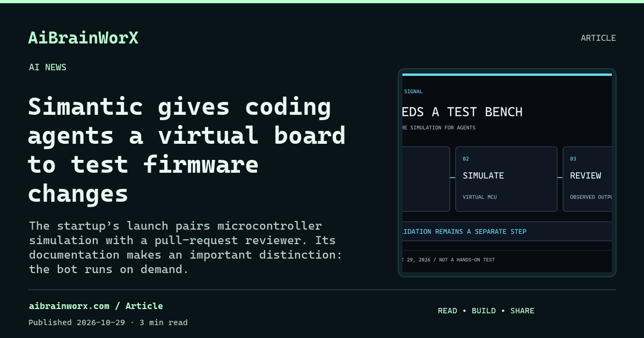Click the 'OBSERVED OUTPU' caption in REVIEW card

pyautogui.click(x=591, y=197)
